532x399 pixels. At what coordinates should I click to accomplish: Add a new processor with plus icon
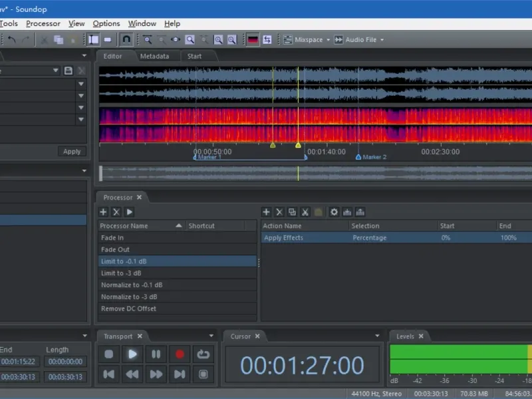103,212
